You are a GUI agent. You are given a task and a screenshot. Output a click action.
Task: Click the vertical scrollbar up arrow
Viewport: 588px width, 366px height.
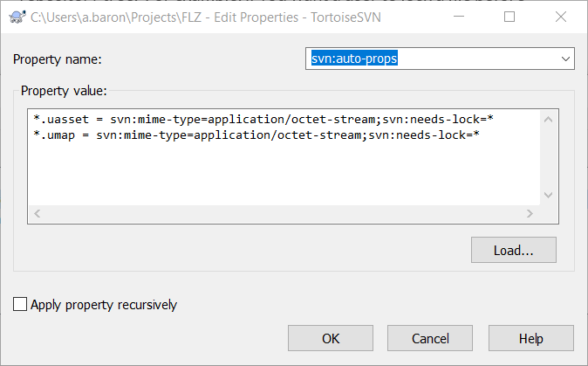548,120
